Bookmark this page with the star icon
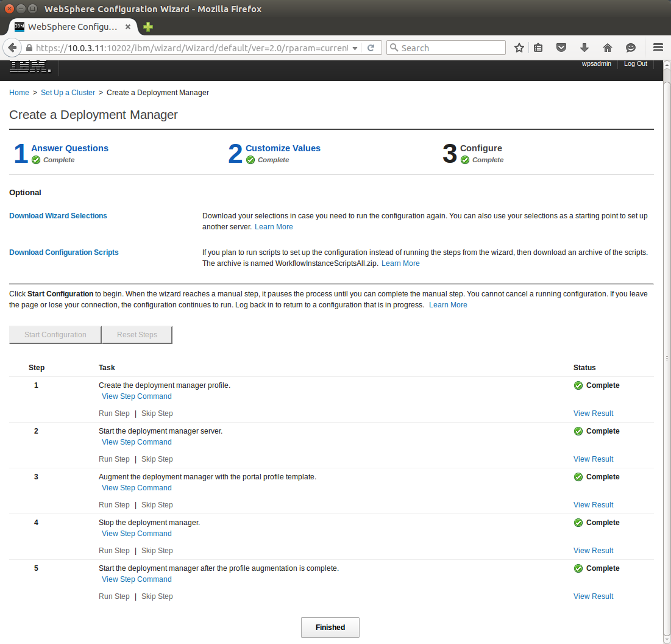This screenshot has height=644, width=671. [519, 48]
